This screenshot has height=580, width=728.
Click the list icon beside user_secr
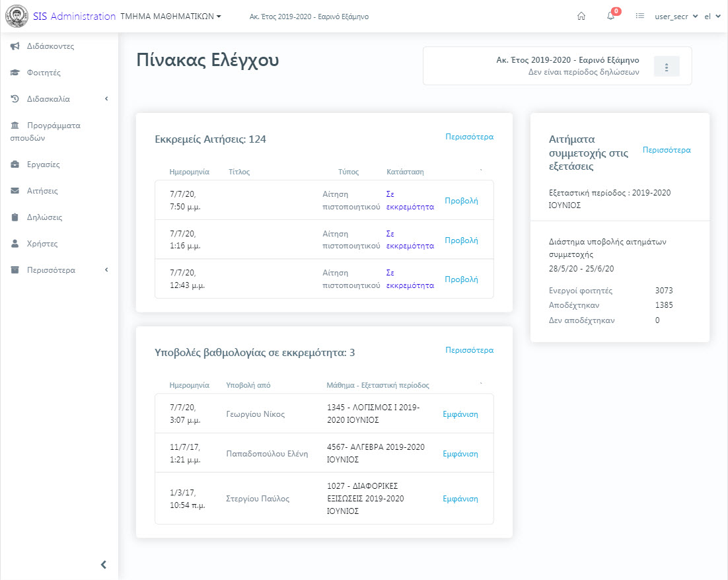(639, 17)
